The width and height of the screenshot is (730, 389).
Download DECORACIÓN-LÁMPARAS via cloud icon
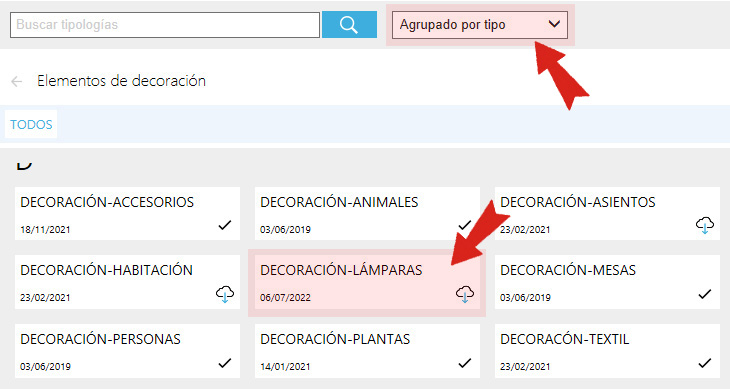pos(465,294)
